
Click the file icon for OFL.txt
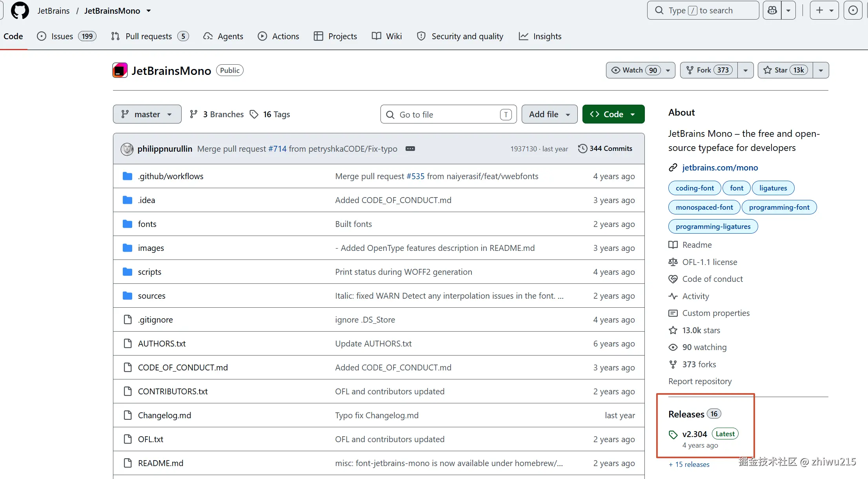pos(127,439)
